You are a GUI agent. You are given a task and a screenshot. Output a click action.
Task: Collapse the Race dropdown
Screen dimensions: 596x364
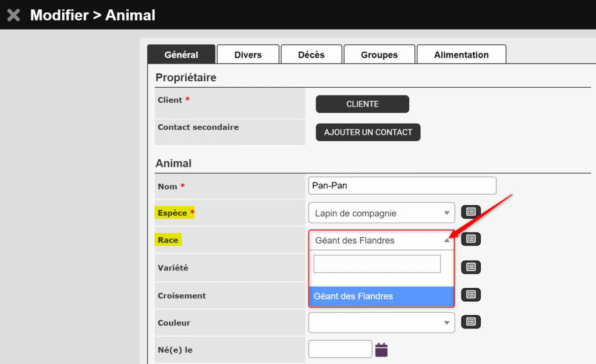[381, 240]
